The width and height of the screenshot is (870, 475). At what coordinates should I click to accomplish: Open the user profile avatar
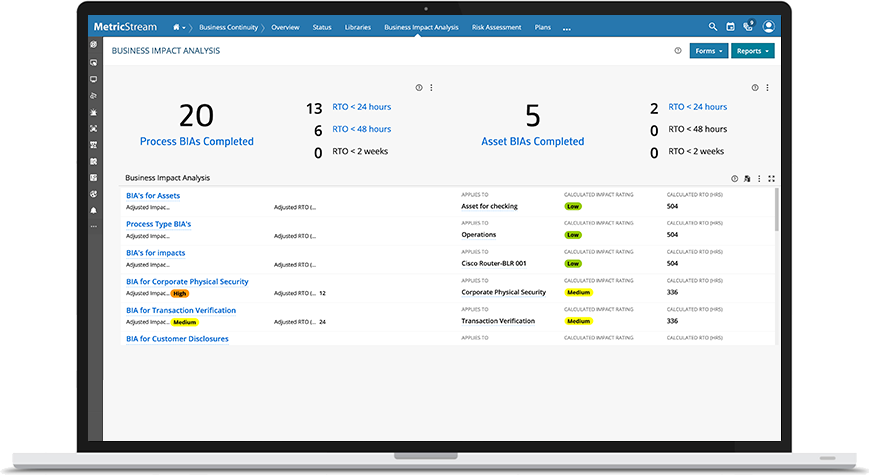[x=768, y=26]
